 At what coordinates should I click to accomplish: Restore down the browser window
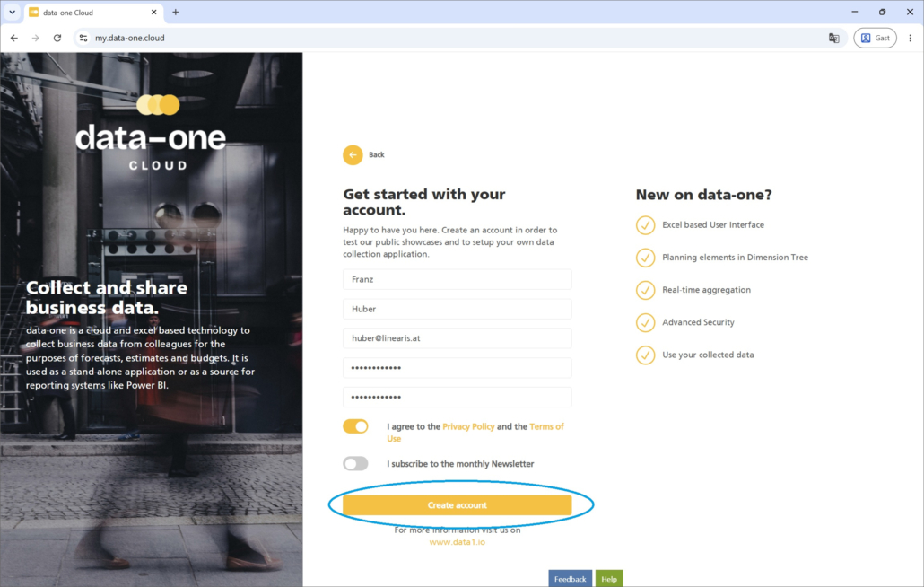point(882,12)
